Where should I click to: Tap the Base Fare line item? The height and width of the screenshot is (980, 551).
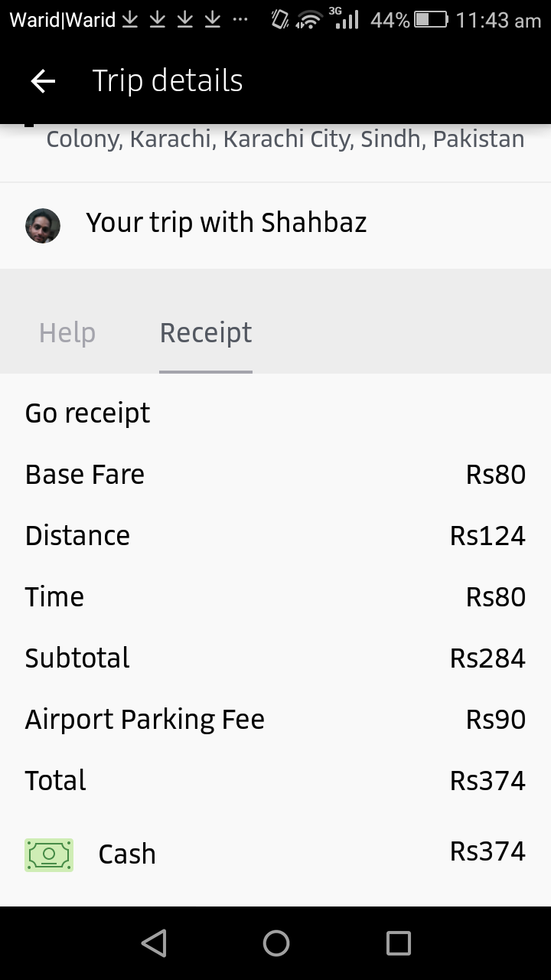pos(85,475)
